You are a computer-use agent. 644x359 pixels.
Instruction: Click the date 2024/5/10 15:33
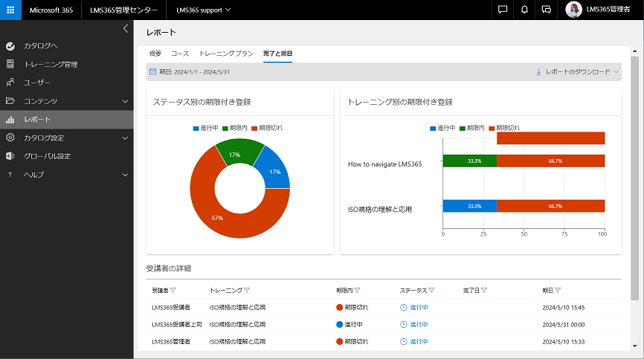(564, 341)
